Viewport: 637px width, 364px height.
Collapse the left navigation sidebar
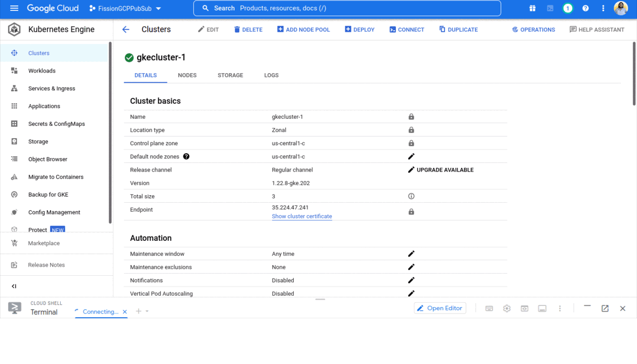click(14, 286)
